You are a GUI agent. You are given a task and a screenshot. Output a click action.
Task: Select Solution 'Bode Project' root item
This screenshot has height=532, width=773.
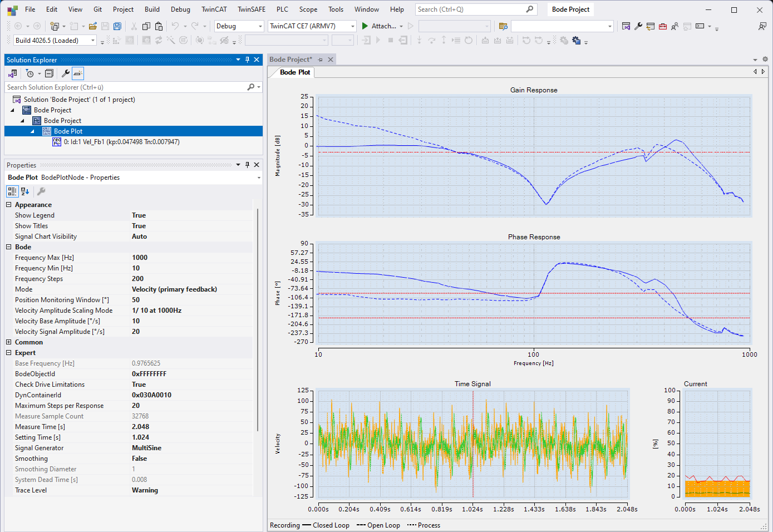[x=80, y=100]
